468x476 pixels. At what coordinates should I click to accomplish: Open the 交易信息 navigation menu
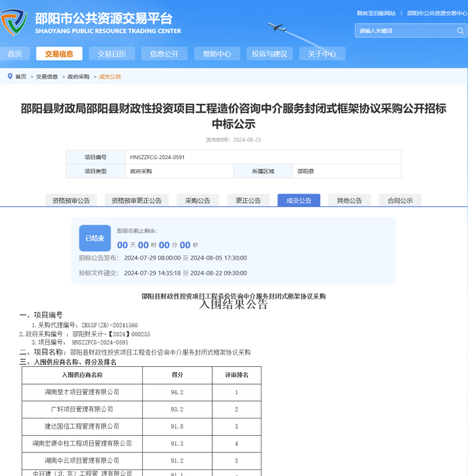(x=59, y=54)
